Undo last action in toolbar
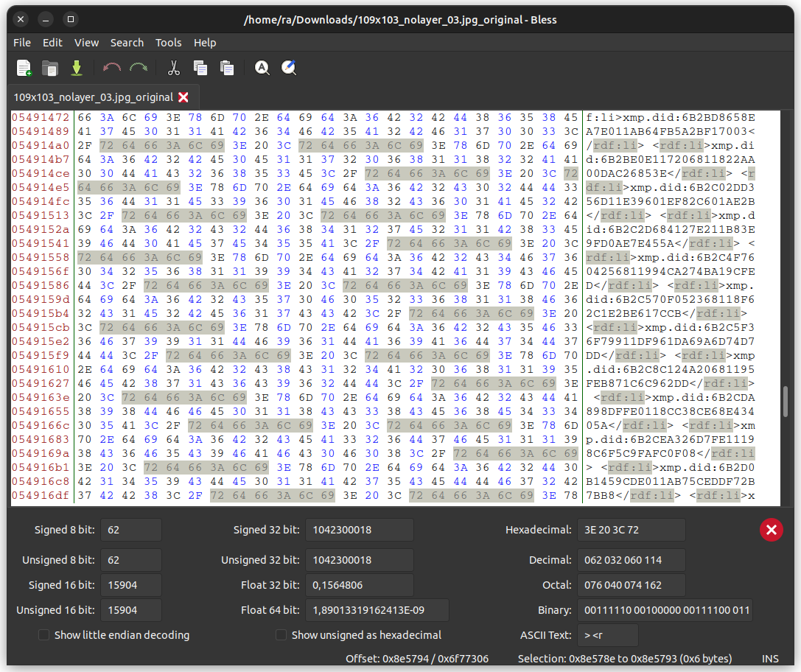801x672 pixels. click(112, 68)
